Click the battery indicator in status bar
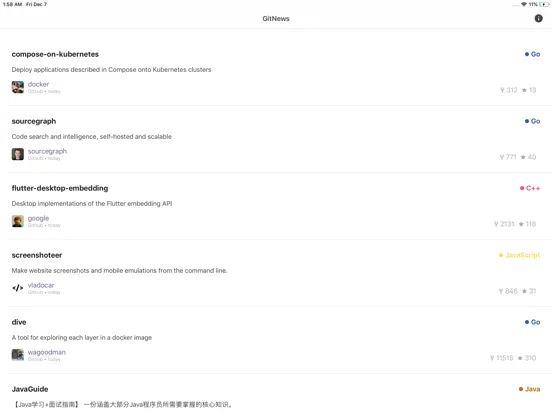 (544, 4)
